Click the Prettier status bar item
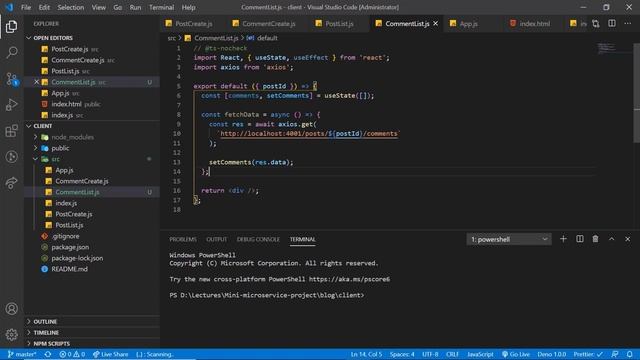This screenshot has height=360, width=640. pos(588,354)
